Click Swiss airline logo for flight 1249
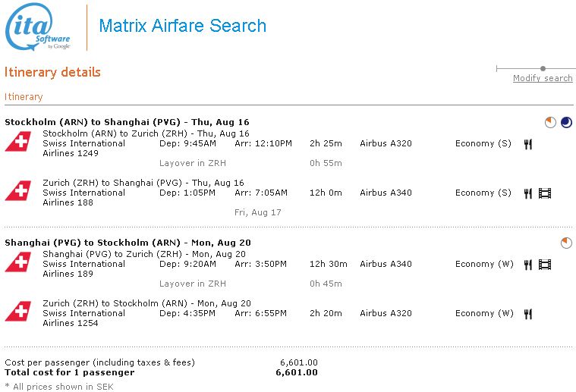The image size is (576, 392). point(17,143)
